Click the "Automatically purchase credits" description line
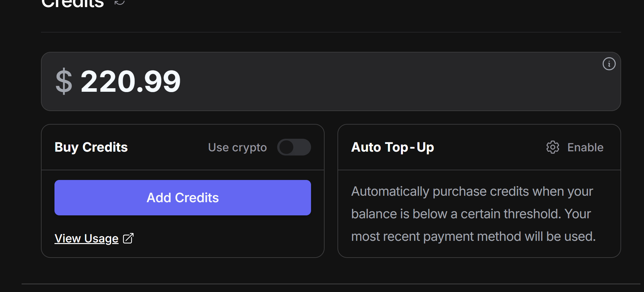The width and height of the screenshot is (644, 292). pos(472,192)
